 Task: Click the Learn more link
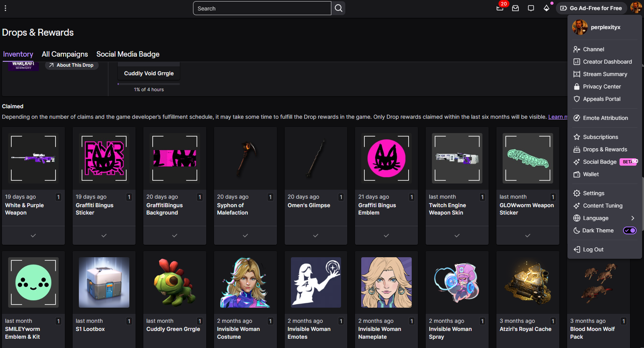click(x=557, y=117)
